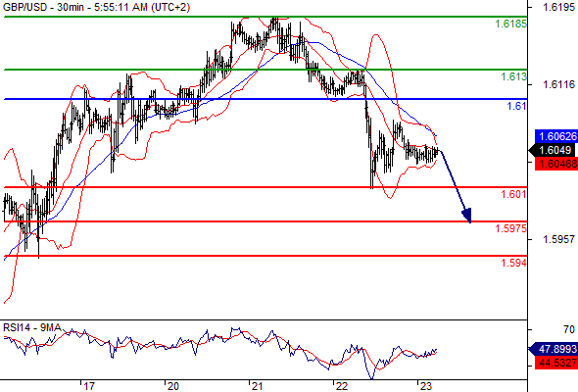Click the blue 1.61 pivot label
The image size is (578, 392).
[517, 106]
